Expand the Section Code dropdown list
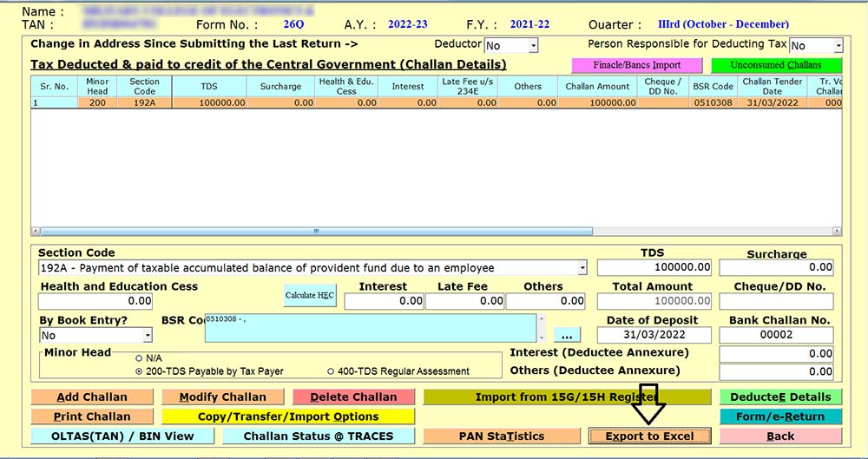 tap(582, 268)
